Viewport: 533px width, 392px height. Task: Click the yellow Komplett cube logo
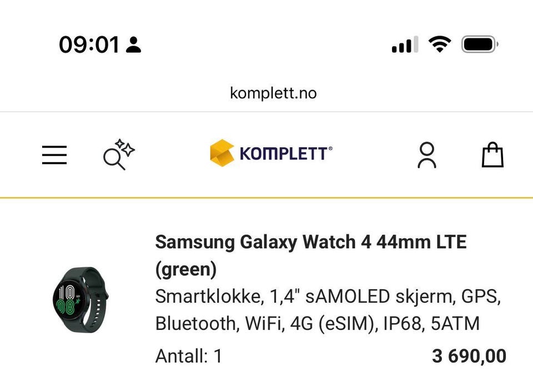point(222,153)
